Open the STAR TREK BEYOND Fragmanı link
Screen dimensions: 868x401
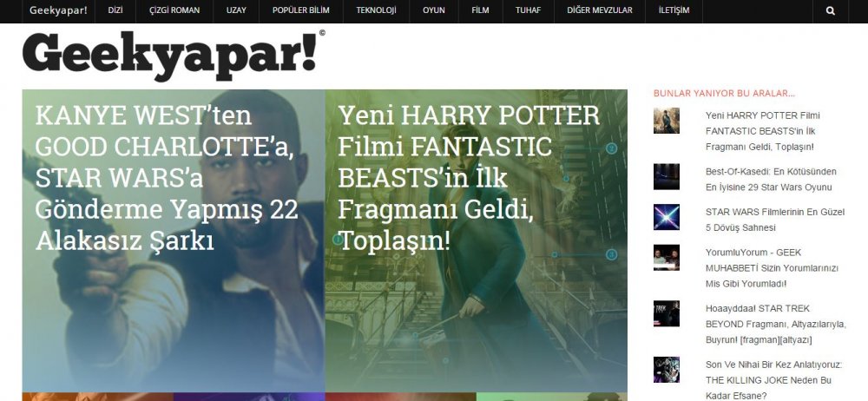775,324
